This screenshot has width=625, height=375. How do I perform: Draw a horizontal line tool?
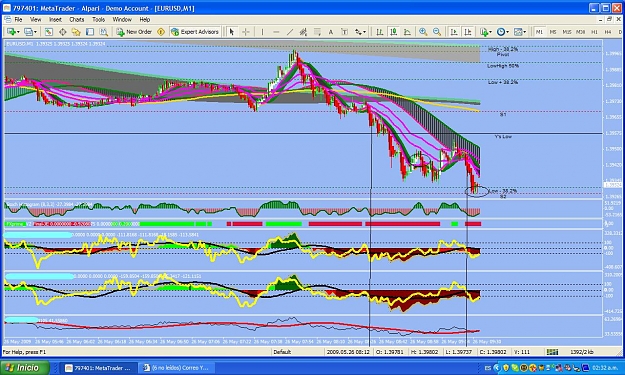[x=276, y=32]
